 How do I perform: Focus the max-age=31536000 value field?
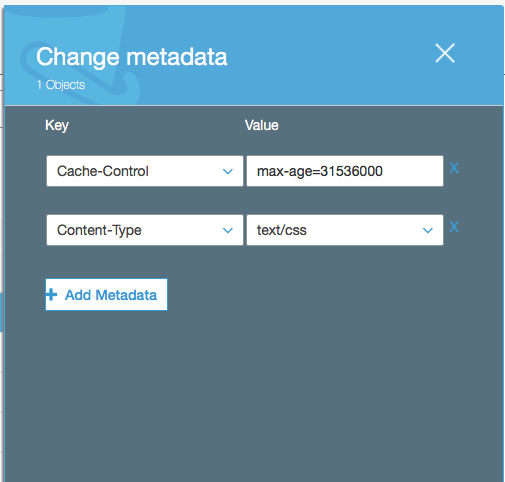[x=345, y=171]
